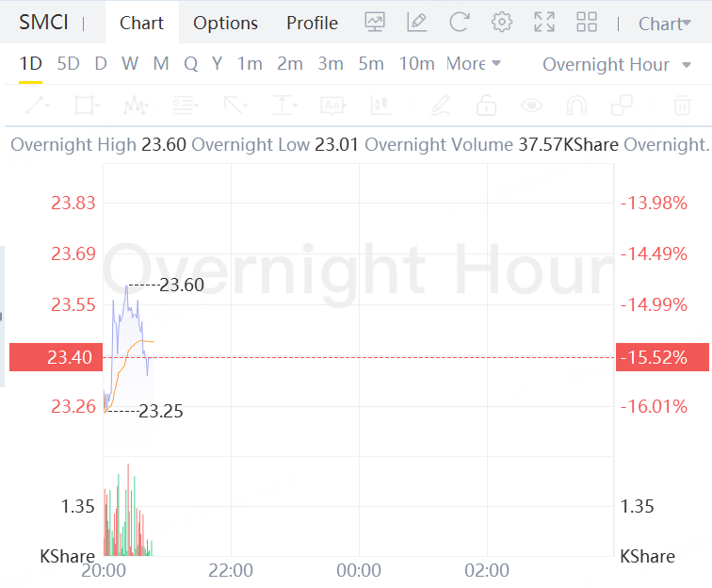
Task: Switch to the Options tab
Action: [x=225, y=23]
